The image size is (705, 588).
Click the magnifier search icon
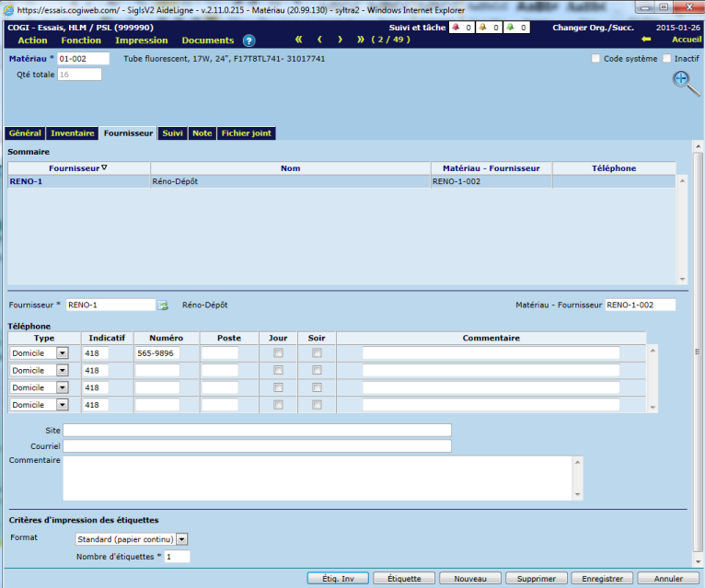tap(686, 82)
